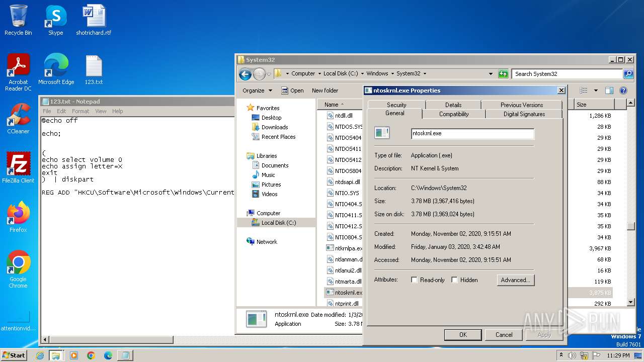This screenshot has width=644, height=362.
Task: Enable the Hidden attribute checkbox
Action: tap(454, 280)
